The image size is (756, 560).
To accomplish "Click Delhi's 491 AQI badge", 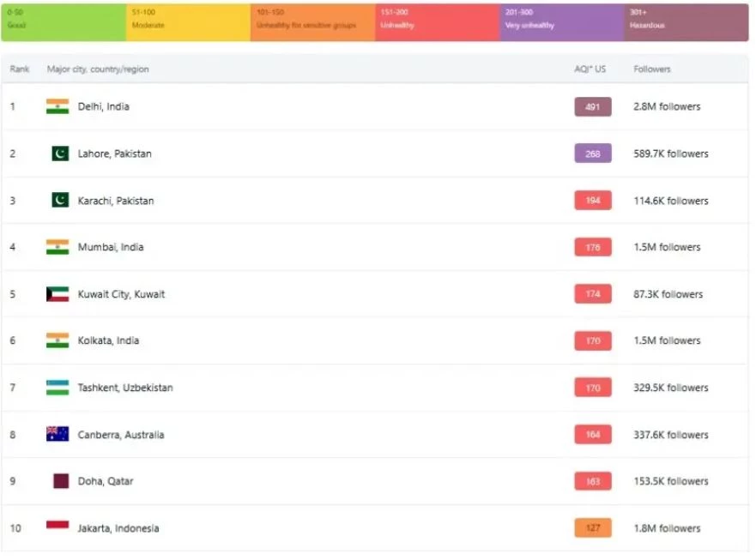I will click(593, 106).
